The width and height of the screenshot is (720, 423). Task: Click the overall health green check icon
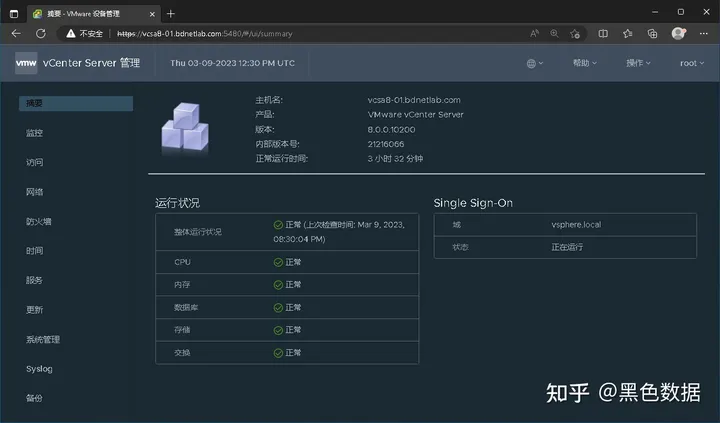click(278, 225)
